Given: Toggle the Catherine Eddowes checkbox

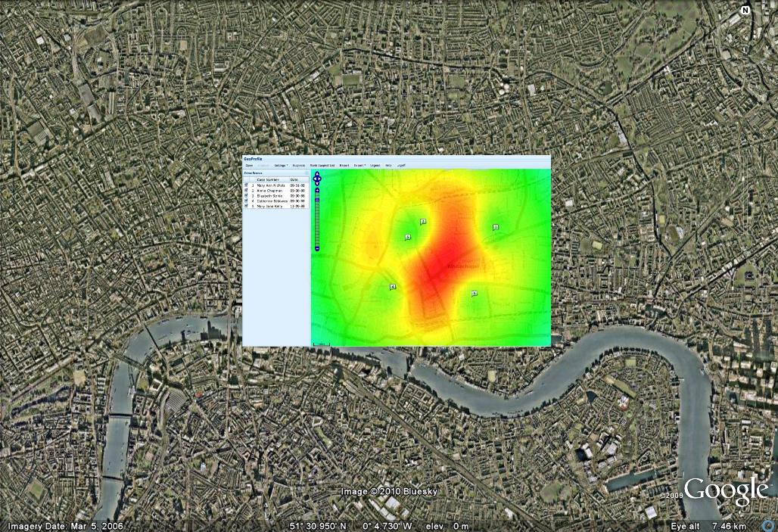Looking at the screenshot, I should [246, 201].
